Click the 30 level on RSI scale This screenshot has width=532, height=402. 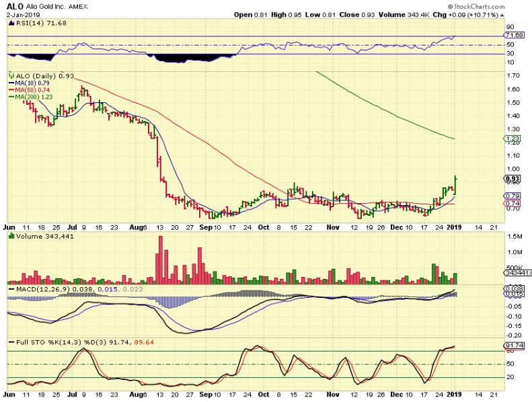point(510,54)
